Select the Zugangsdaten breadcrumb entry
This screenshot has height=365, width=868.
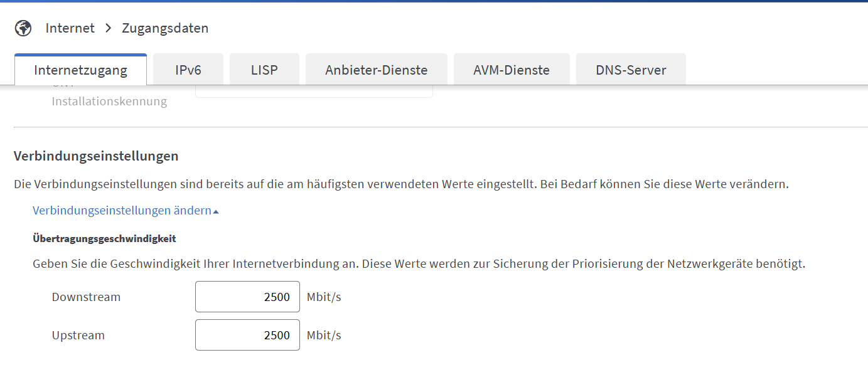[165, 28]
